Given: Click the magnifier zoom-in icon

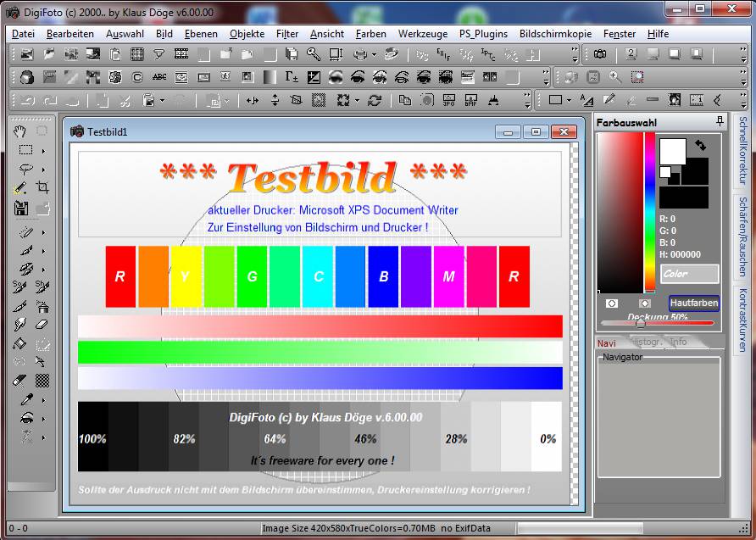Looking at the screenshot, I should [614, 77].
